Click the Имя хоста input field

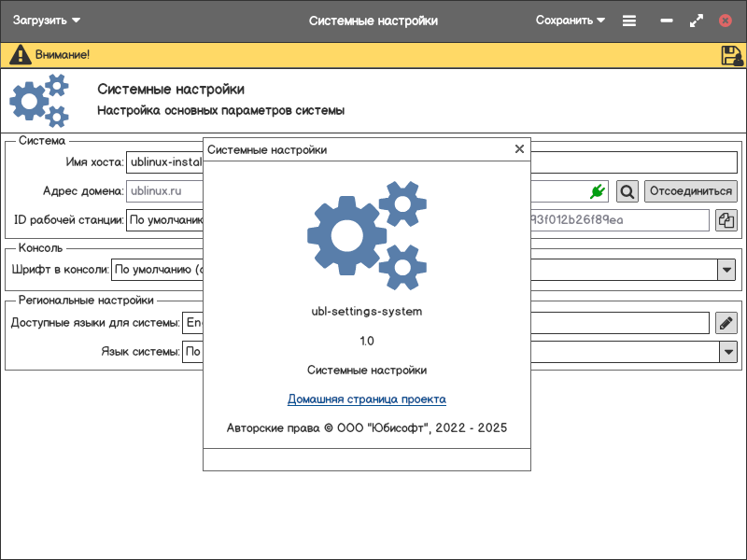tap(164, 162)
